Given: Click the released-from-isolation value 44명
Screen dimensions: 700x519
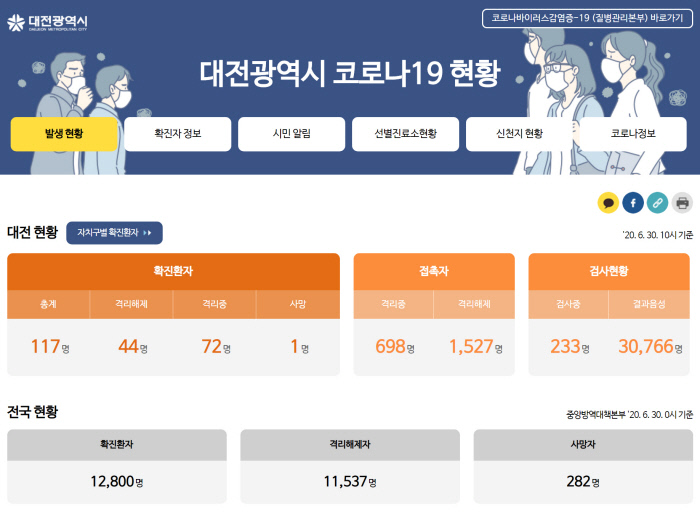Looking at the screenshot, I should (x=133, y=347).
